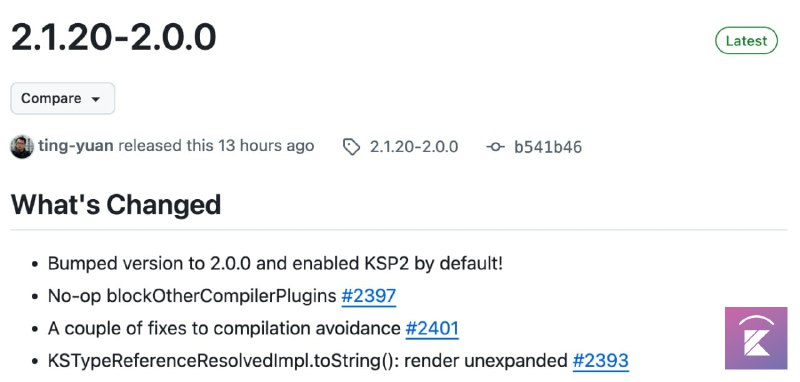Click the green Latest badge
800x382 pixels.
click(746, 41)
